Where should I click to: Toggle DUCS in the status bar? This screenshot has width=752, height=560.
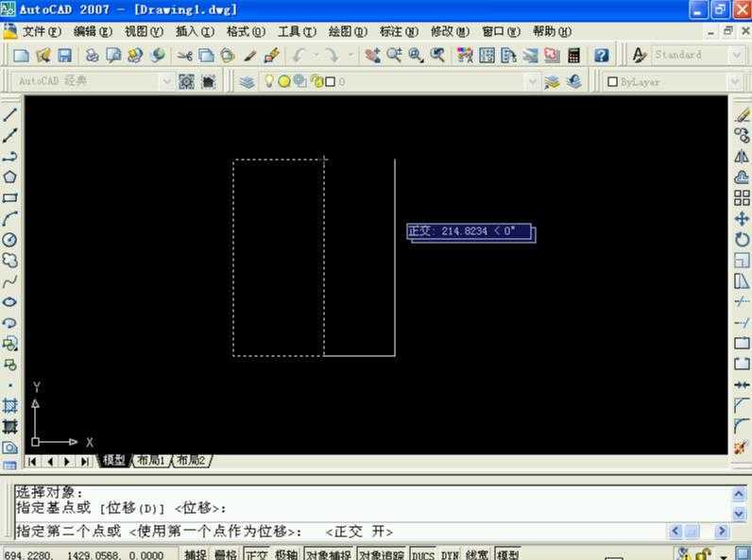[x=423, y=554]
